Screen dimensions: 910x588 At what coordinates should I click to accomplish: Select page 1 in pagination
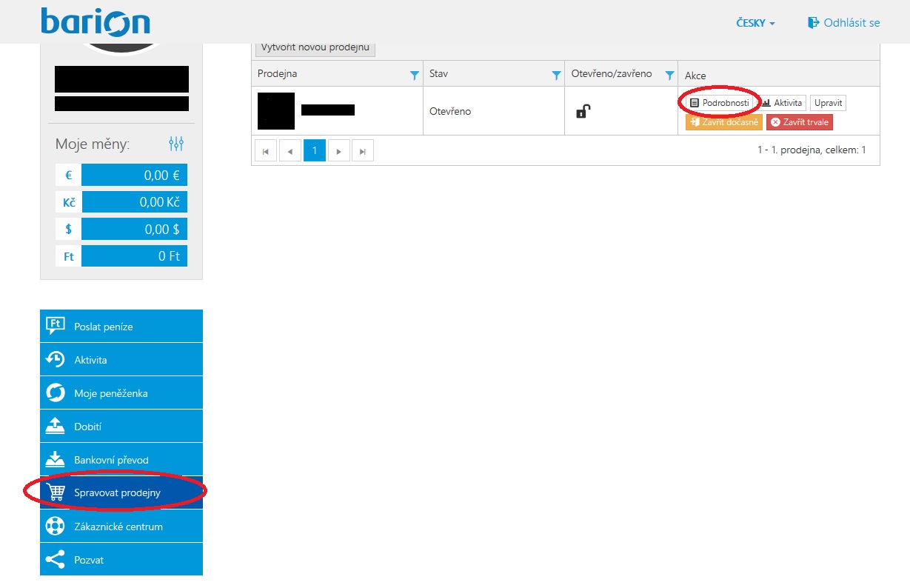point(314,151)
